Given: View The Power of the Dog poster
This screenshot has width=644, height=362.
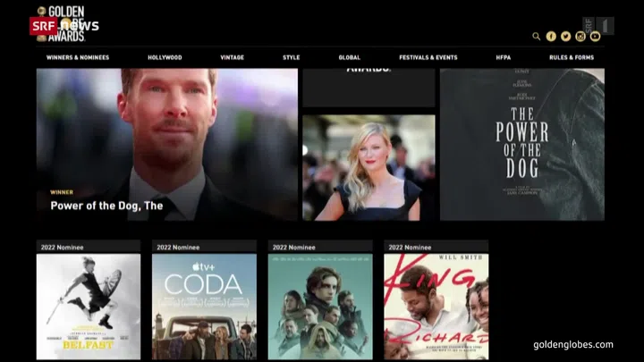Looking at the screenshot, I should 522,145.
